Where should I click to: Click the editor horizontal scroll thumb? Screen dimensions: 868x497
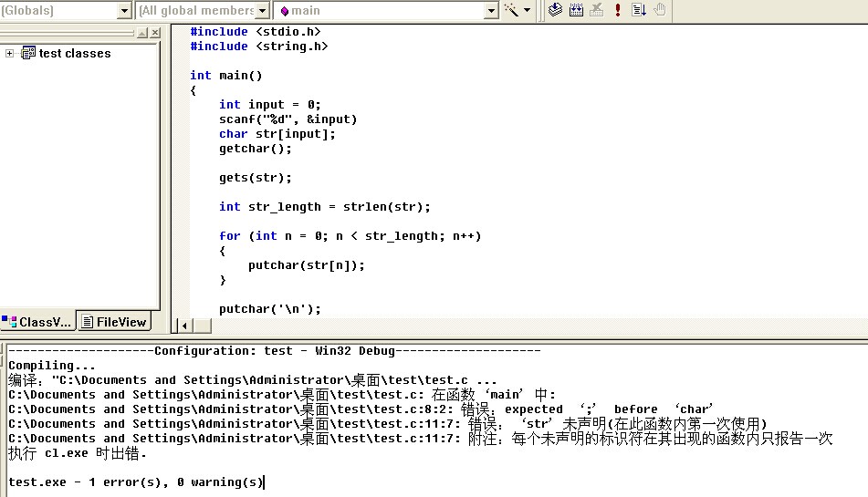point(202,326)
